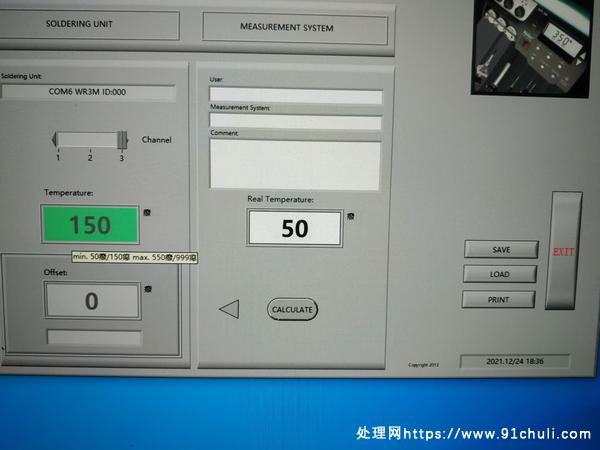Click the Offset value field
The width and height of the screenshot is (600, 450).
92,301
